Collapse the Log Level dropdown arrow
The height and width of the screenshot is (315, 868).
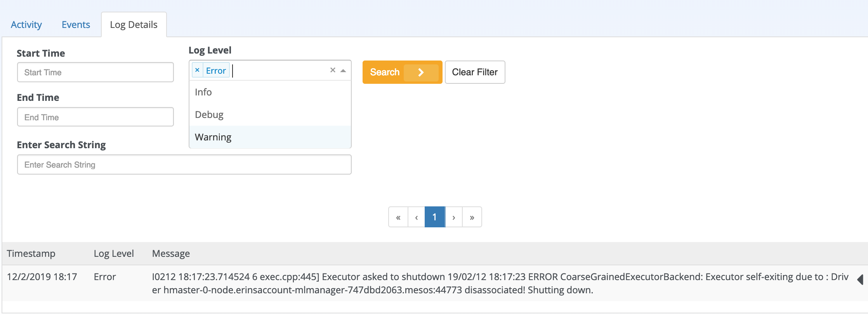(343, 71)
